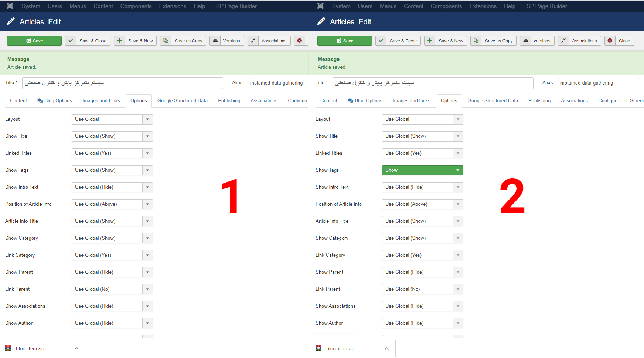Click the copy icon of left Save as Copy
644x358 pixels.
click(166, 41)
